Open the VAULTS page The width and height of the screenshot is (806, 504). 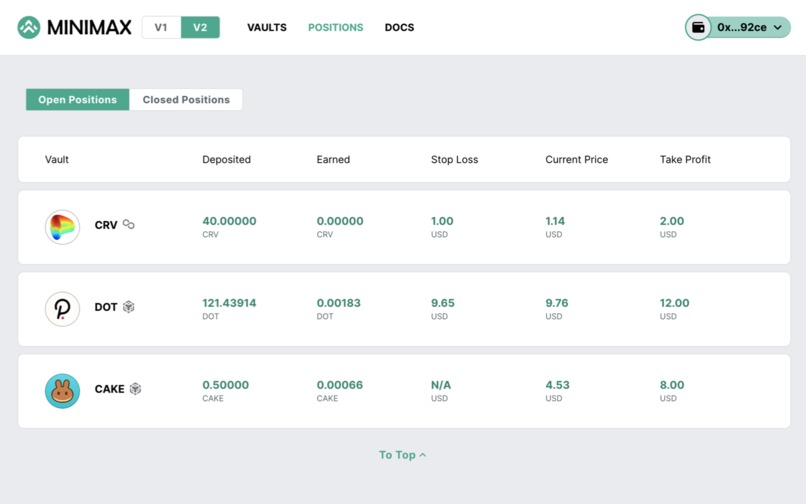pyautogui.click(x=267, y=27)
